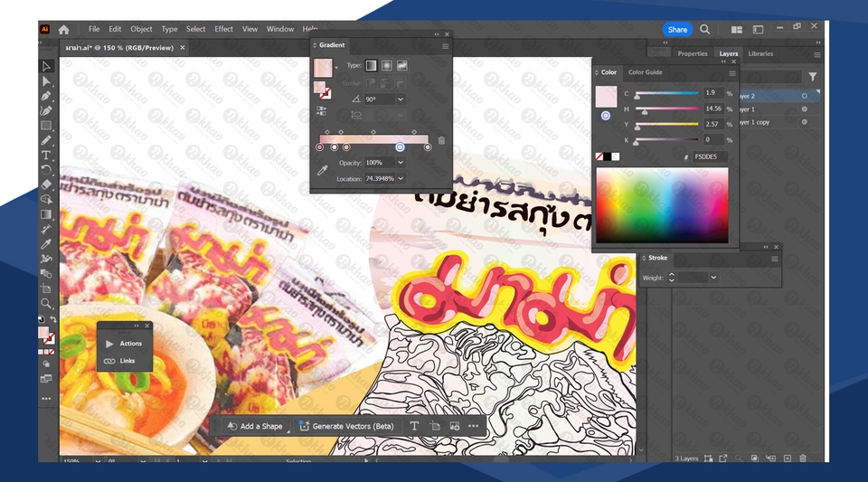868x482 pixels.
Task: Pick a color from the spectrum bar
Action: [x=662, y=206]
